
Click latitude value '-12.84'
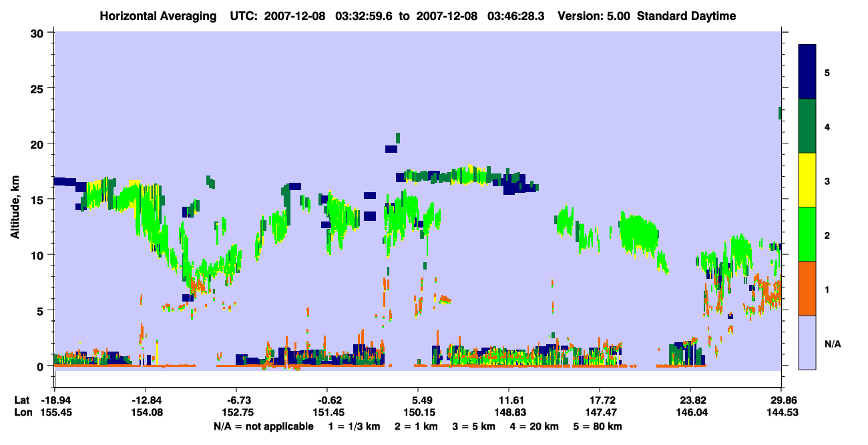click(x=146, y=400)
